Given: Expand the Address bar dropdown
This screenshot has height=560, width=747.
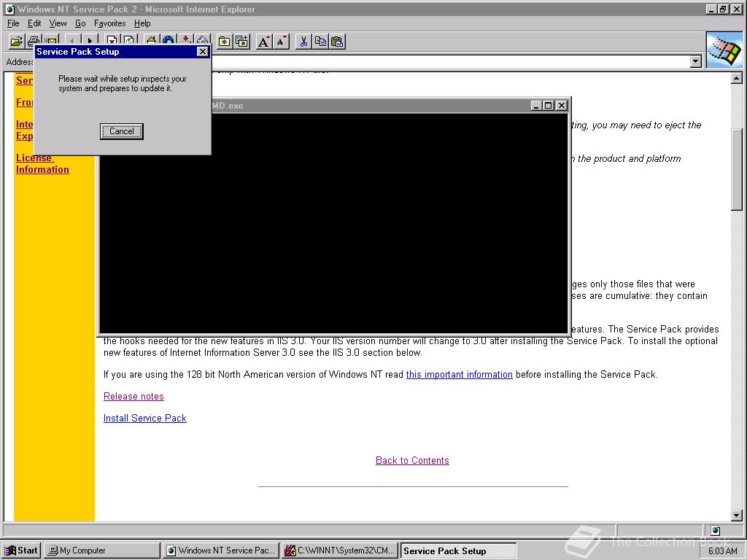Looking at the screenshot, I should (x=696, y=61).
